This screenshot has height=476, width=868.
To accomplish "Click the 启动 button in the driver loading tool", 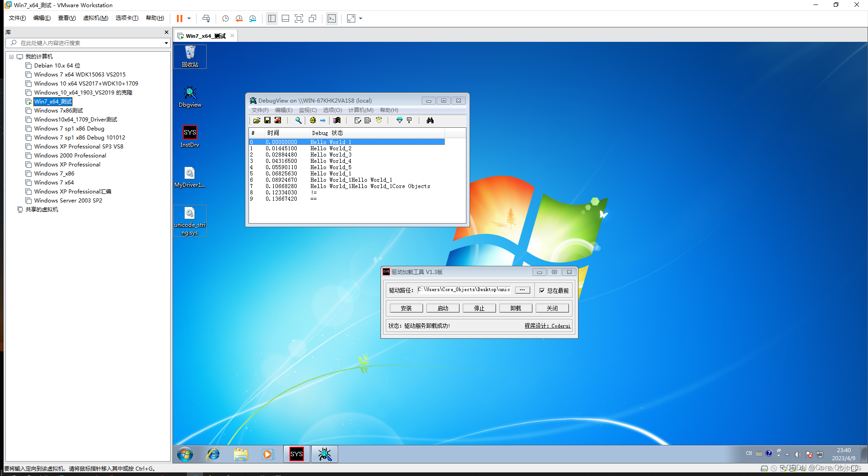I will [x=443, y=308].
